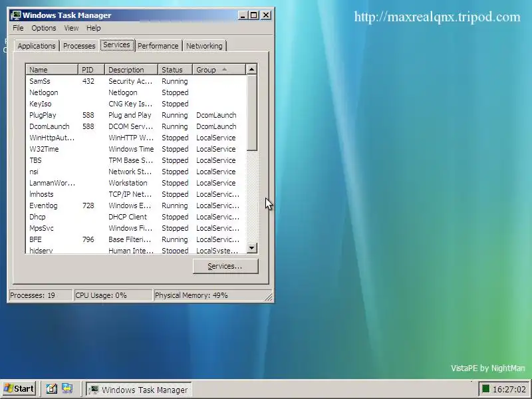The width and height of the screenshot is (532, 399).
Task: Maximize the Task Manager window
Action: point(254,15)
